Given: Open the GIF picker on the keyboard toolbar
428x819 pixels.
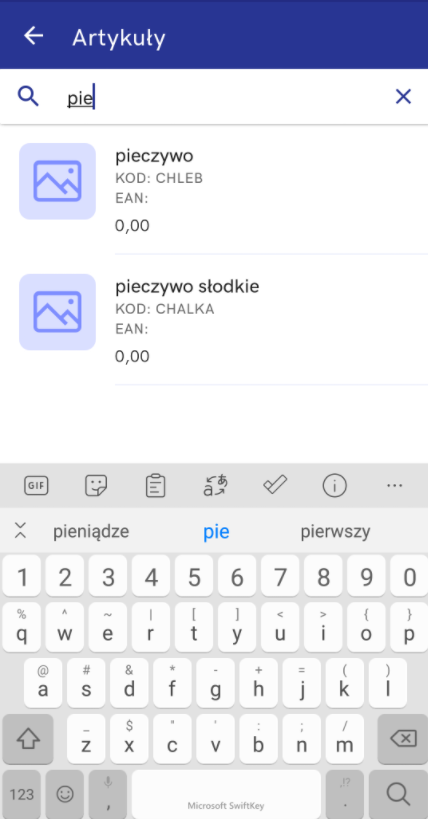Looking at the screenshot, I should click(36, 486).
